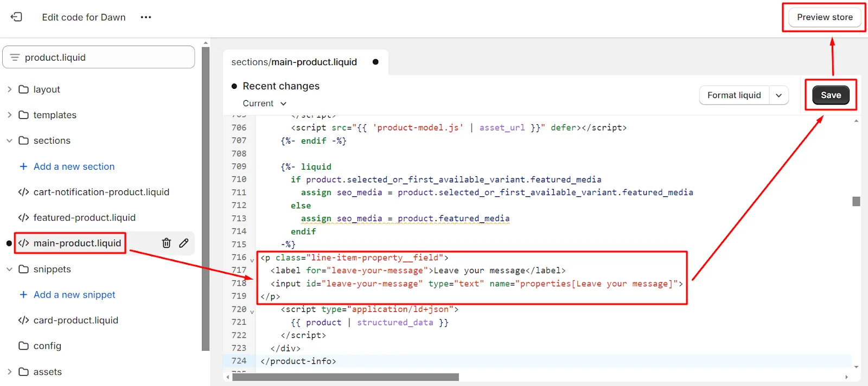Viewport: 868px width, 386px height.
Task: Click the editor horizontal scrollbar thumb
Action: [346, 377]
